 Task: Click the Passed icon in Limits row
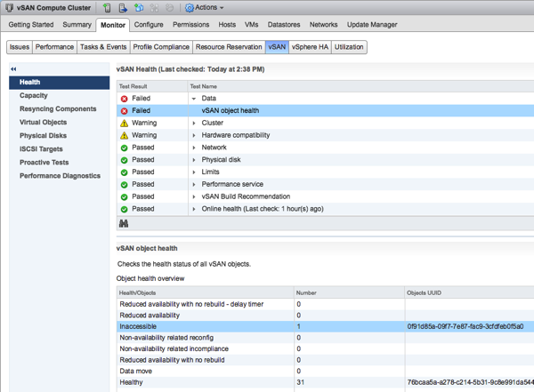(x=125, y=172)
